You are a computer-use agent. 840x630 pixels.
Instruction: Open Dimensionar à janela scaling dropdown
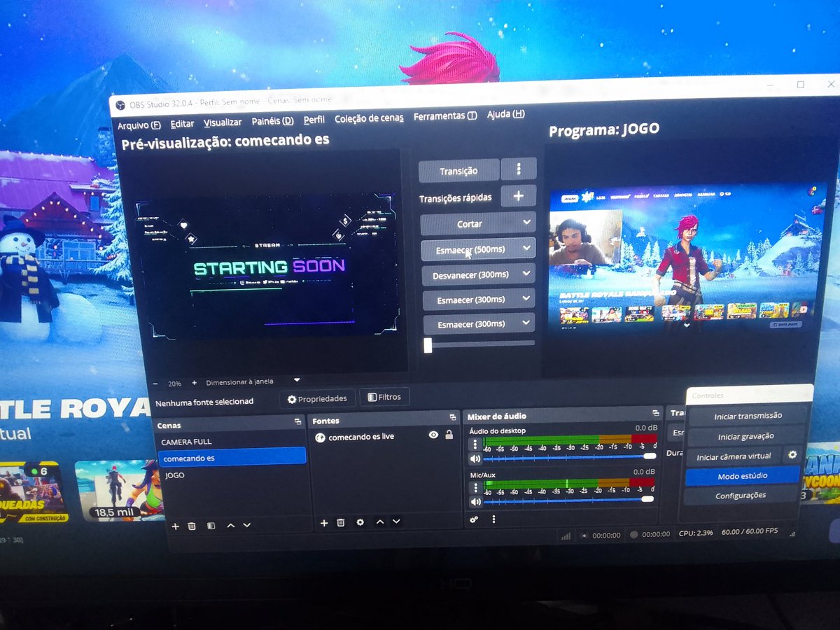pyautogui.click(x=297, y=380)
